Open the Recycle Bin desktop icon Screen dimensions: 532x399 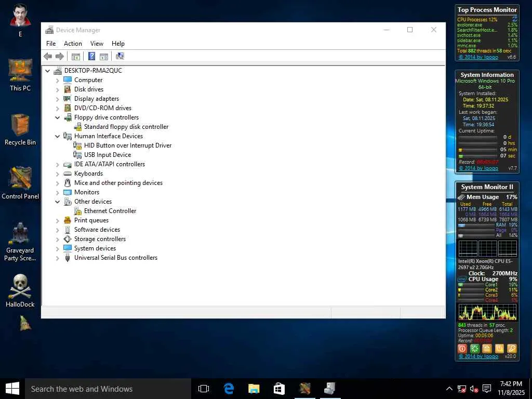[x=20, y=129]
